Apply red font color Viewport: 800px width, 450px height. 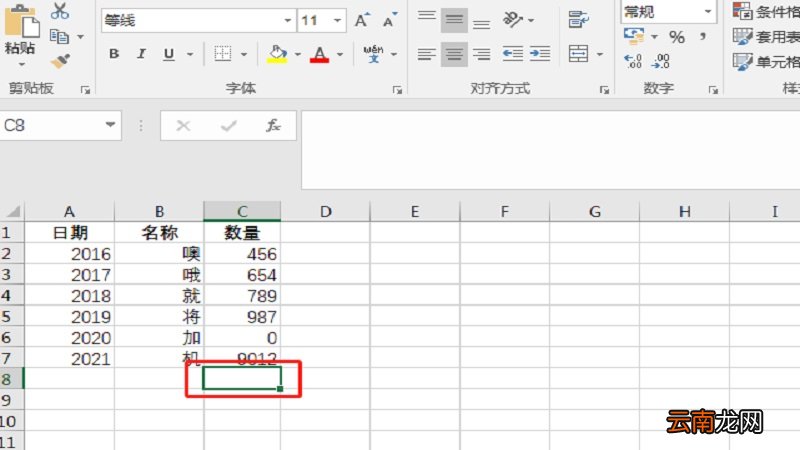pyautogui.click(x=319, y=54)
